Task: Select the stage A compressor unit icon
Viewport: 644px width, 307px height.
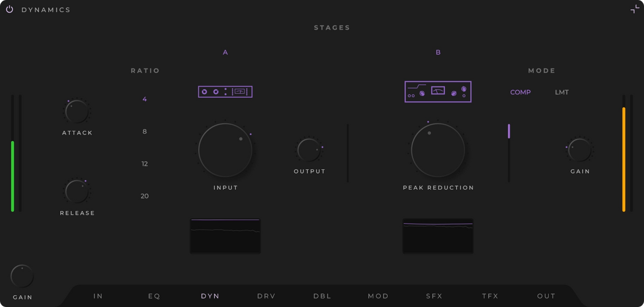Action: pos(225,92)
